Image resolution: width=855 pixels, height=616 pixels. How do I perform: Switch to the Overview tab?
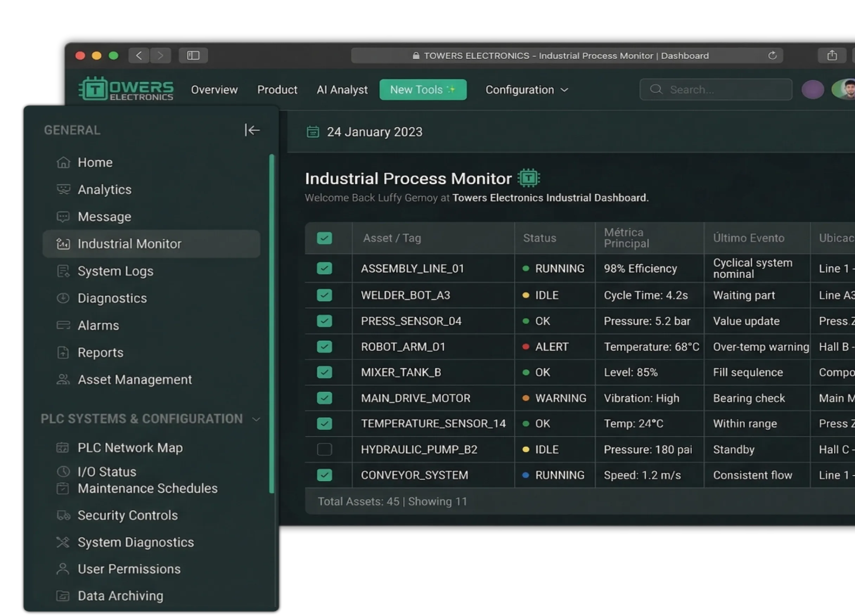point(214,90)
